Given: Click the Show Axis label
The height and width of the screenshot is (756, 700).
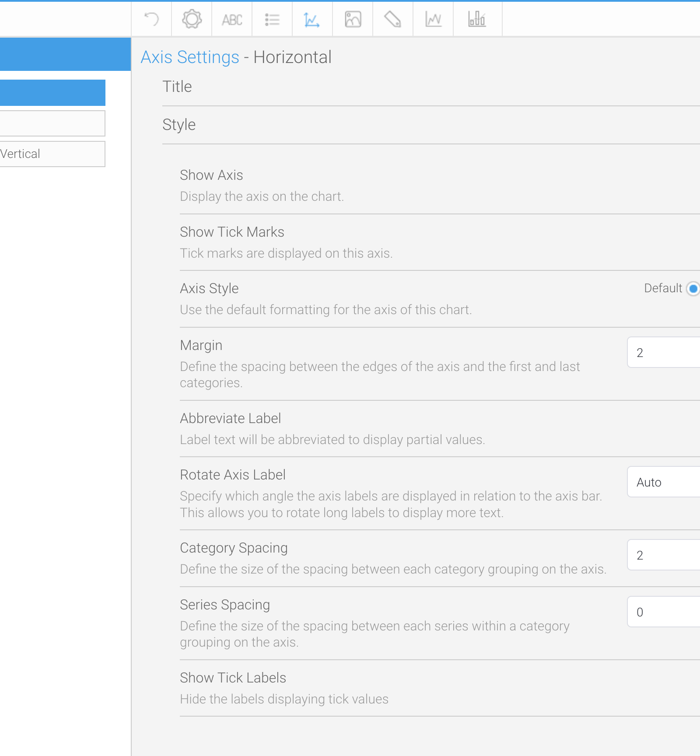Looking at the screenshot, I should 211,175.
